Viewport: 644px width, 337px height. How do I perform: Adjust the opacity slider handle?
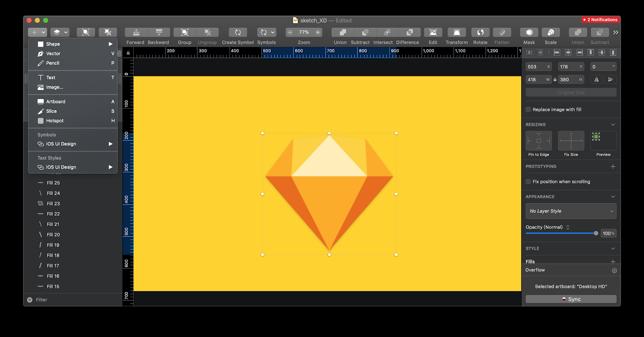(596, 233)
